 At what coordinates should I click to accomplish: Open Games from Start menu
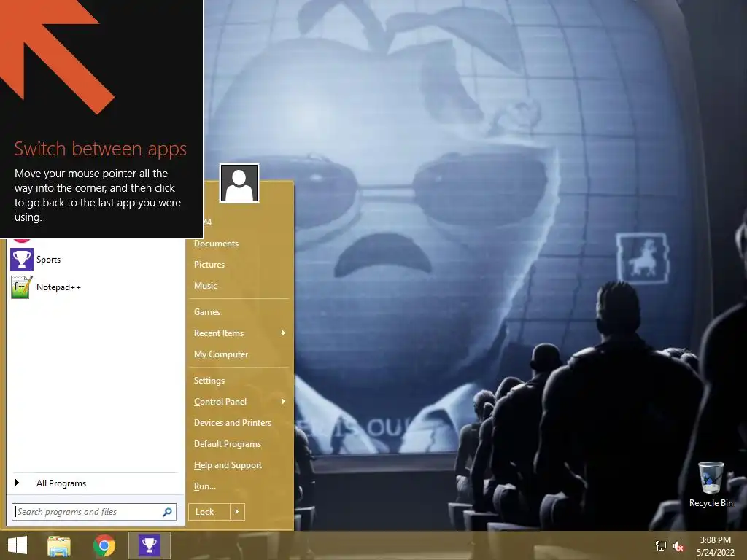pos(206,312)
